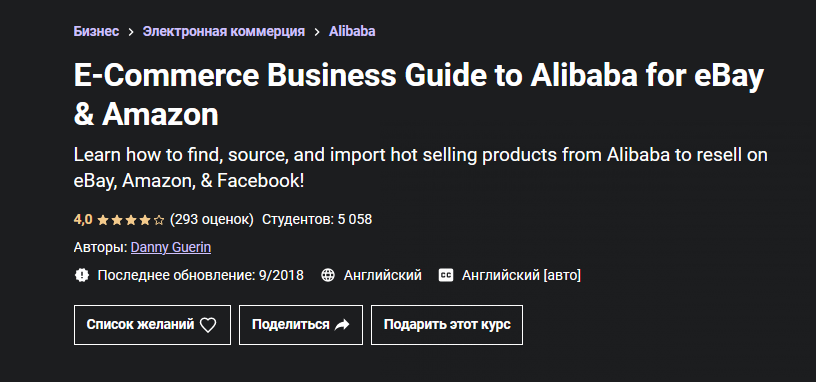Open author Danny Guerin's profile
Viewport: 816px width, 382px height.
pyautogui.click(x=171, y=247)
